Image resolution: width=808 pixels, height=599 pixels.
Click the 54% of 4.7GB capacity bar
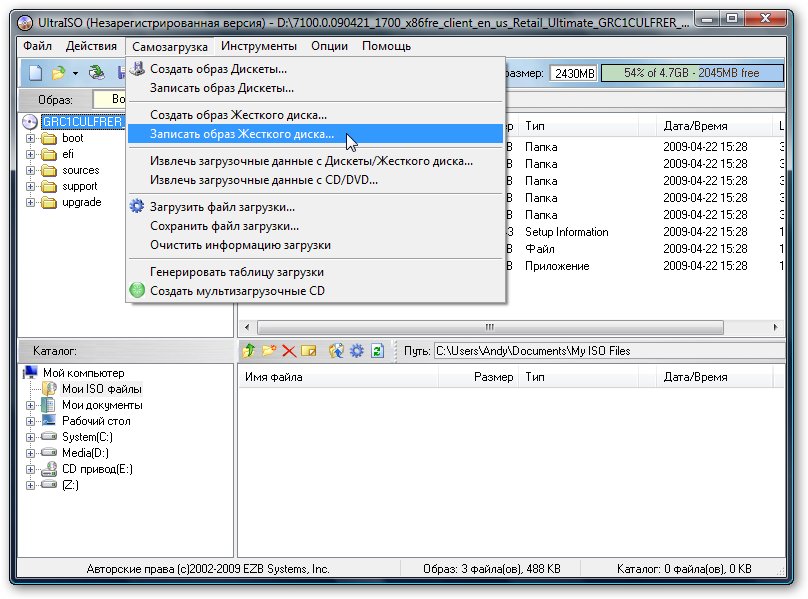click(692, 73)
